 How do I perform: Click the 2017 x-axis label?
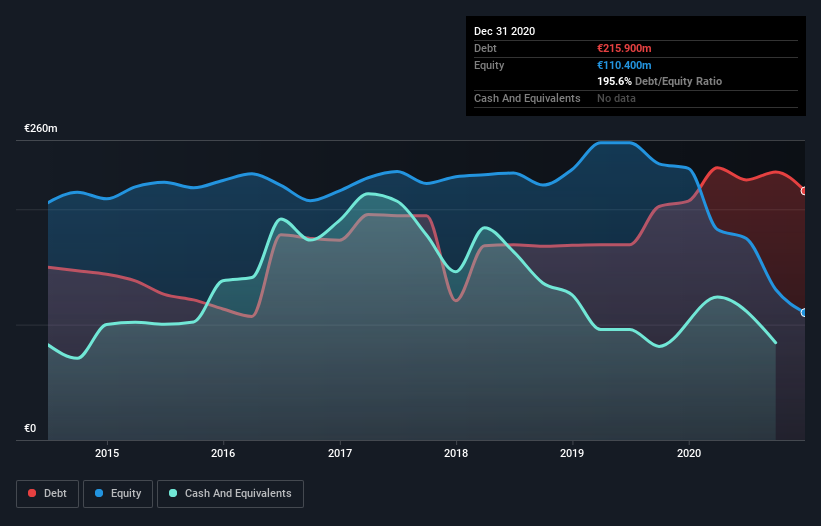340,453
